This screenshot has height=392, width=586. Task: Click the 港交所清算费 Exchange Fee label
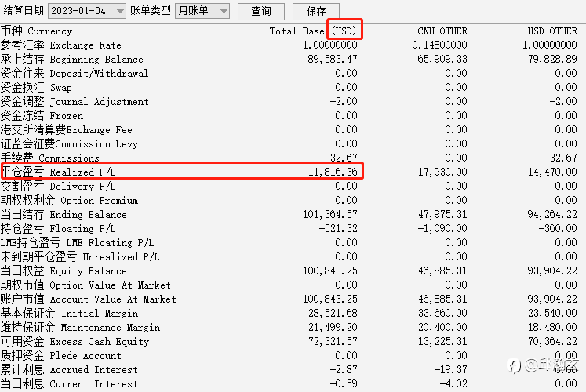[67, 129]
